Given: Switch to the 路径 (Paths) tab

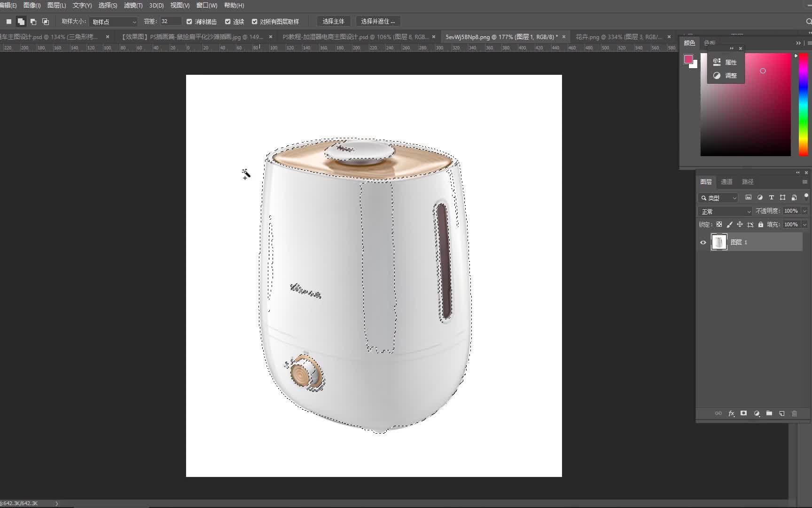Looking at the screenshot, I should point(748,182).
